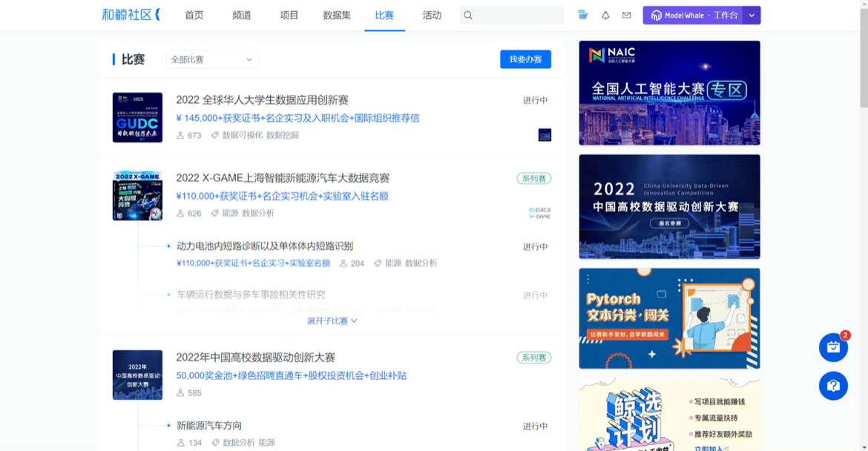This screenshot has width=868, height=451.
Task: Open the 活动 nav tab
Action: pyautogui.click(x=432, y=16)
